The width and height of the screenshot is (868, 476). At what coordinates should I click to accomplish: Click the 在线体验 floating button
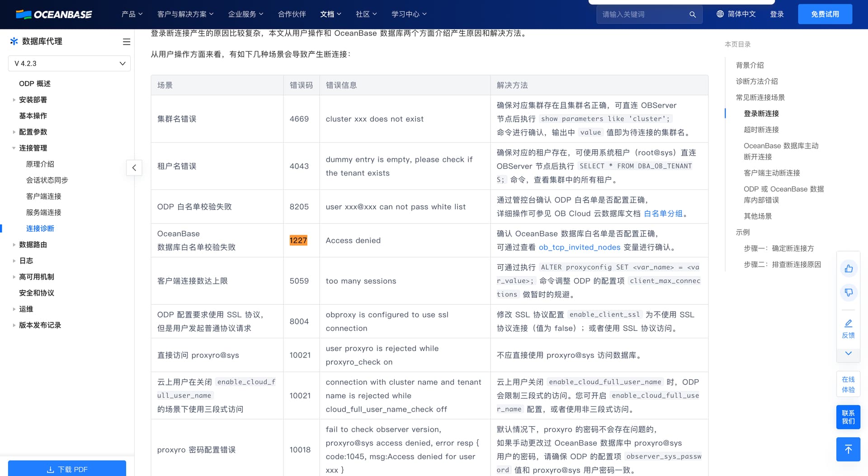click(848, 384)
